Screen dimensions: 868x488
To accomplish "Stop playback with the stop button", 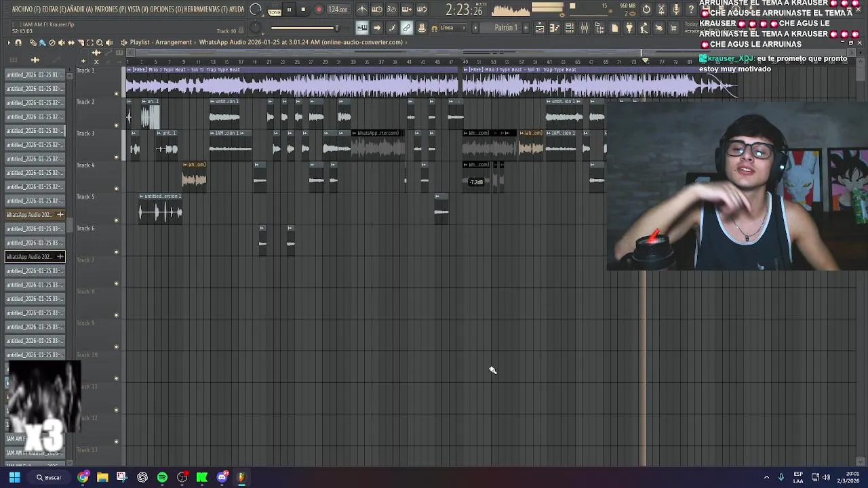I will click(303, 9).
